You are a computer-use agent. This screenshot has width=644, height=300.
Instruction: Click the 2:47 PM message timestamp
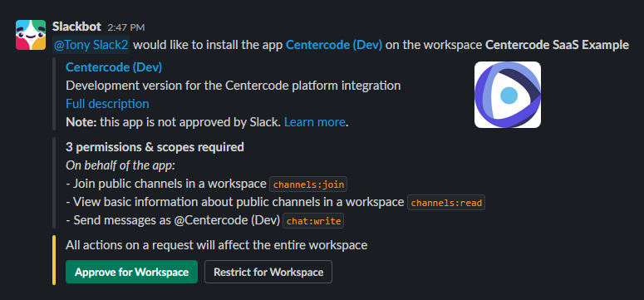pos(126,27)
